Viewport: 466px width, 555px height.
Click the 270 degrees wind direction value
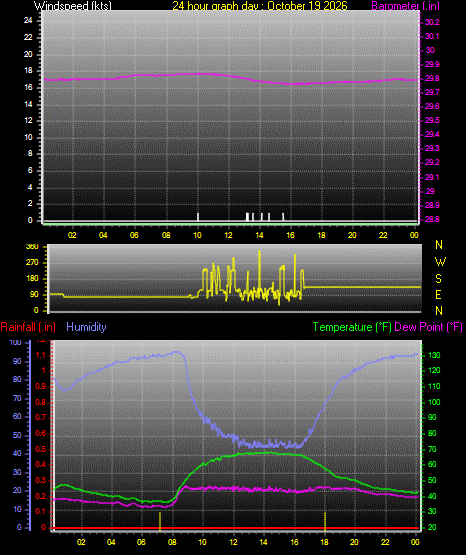32,263
